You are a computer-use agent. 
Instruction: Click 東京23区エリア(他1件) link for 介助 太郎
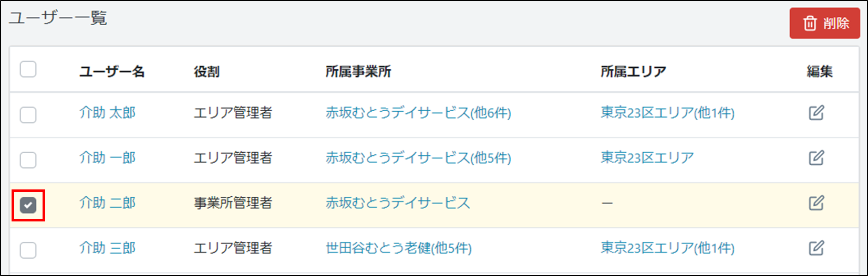[x=667, y=113]
